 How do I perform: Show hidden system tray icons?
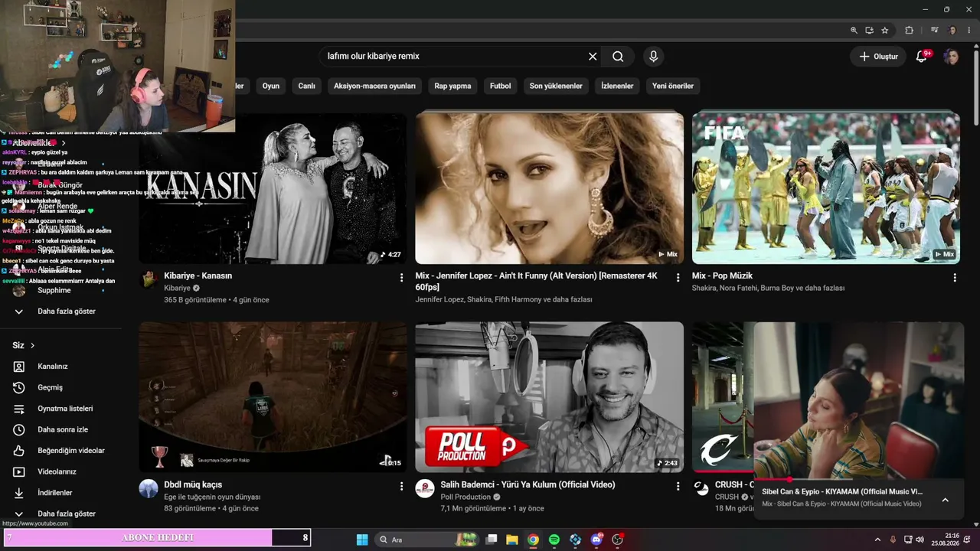877,540
